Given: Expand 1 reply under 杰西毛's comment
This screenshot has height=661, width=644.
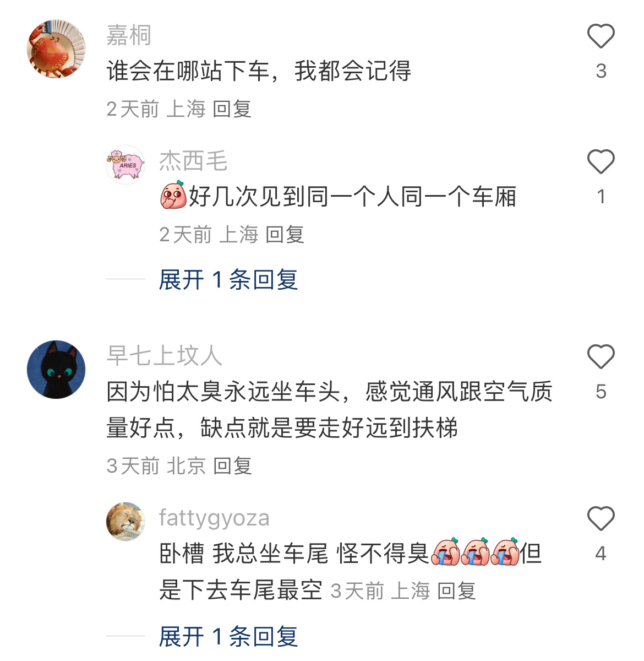Looking at the screenshot, I should [x=228, y=280].
